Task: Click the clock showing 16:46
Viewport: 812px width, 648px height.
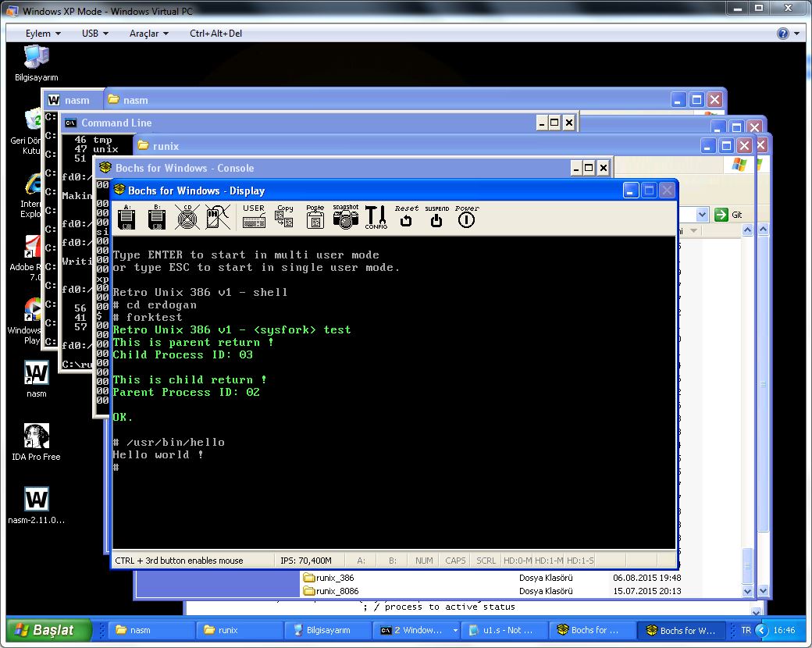Action: [784, 630]
